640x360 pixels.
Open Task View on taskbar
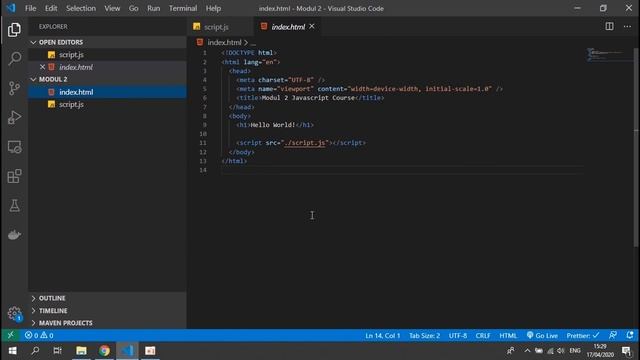click(x=58, y=351)
